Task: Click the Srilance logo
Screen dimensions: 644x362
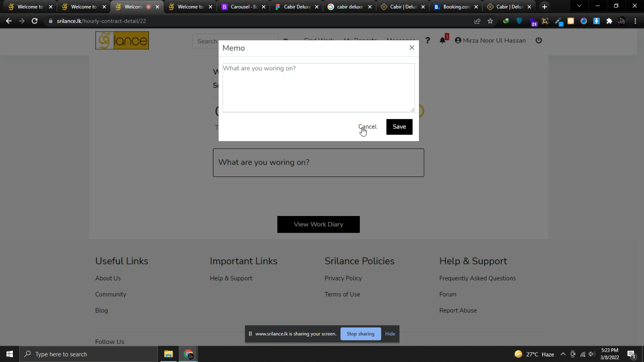Action: (122, 40)
